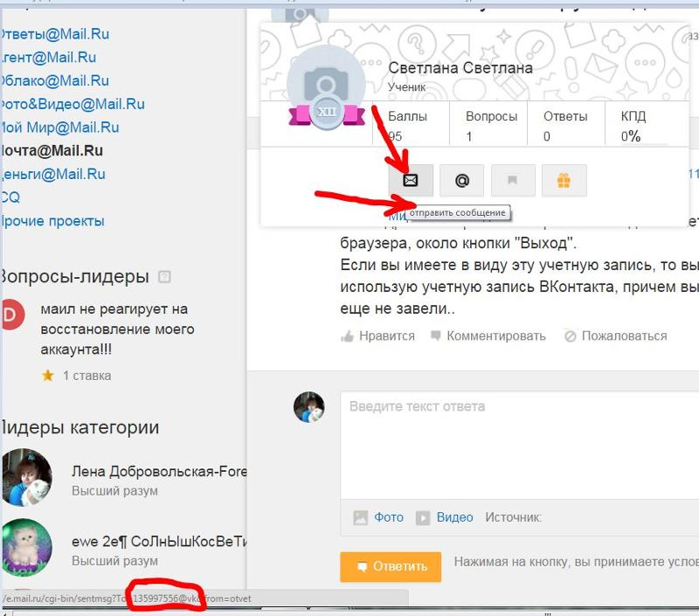The height and width of the screenshot is (616, 699).
Task: Click the @ email icon button
Action: click(462, 181)
